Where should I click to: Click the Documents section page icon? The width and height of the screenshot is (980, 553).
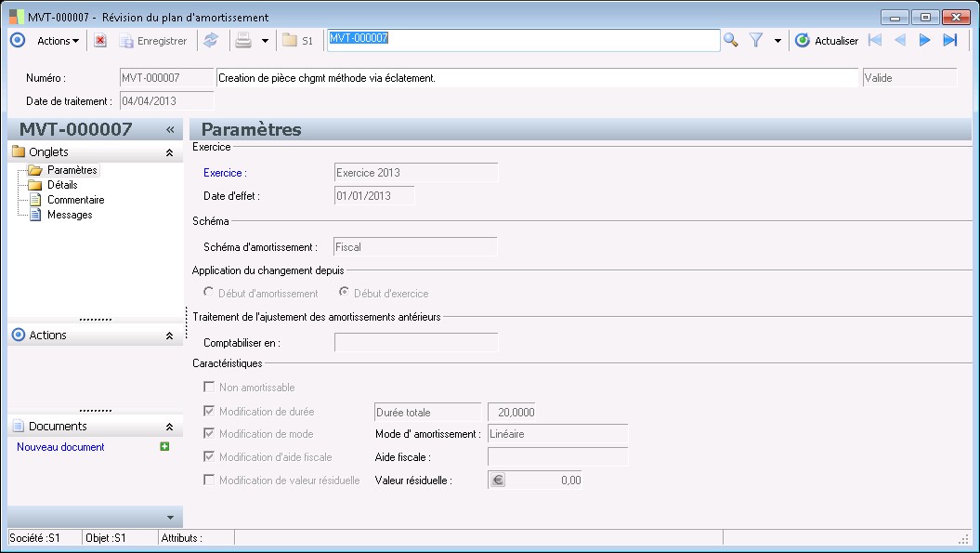[19, 426]
